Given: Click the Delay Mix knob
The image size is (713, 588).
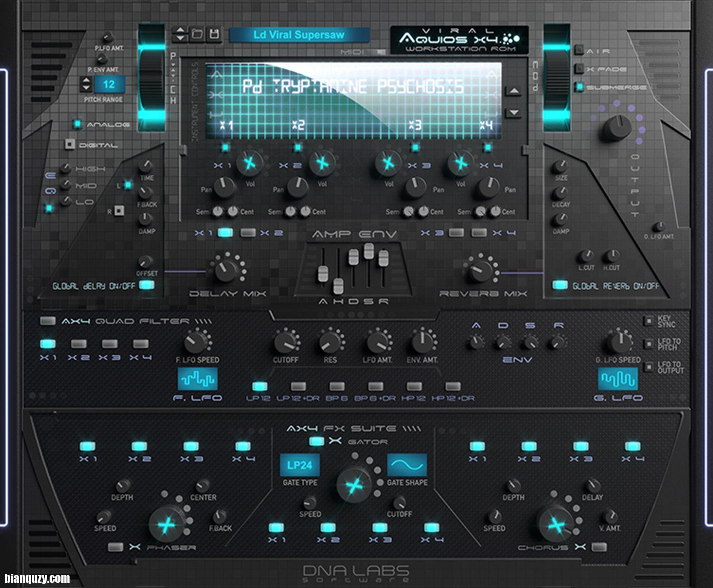Looking at the screenshot, I should click(x=225, y=270).
